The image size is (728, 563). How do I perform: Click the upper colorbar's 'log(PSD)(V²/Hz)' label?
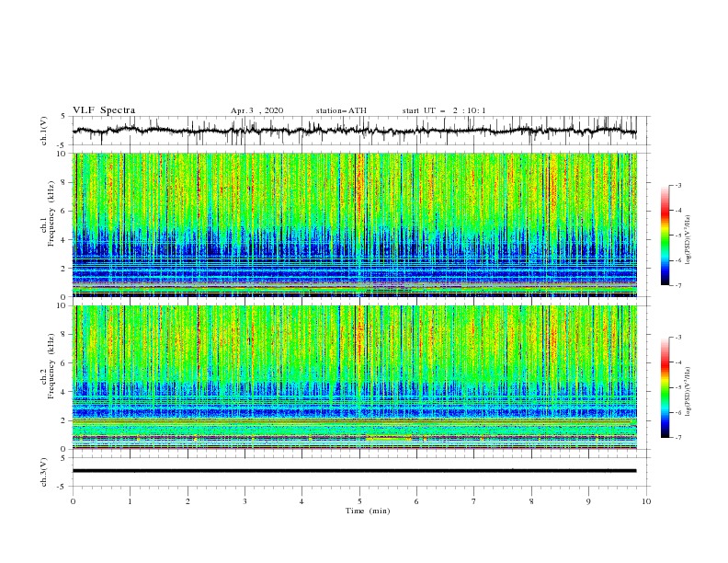688,240
